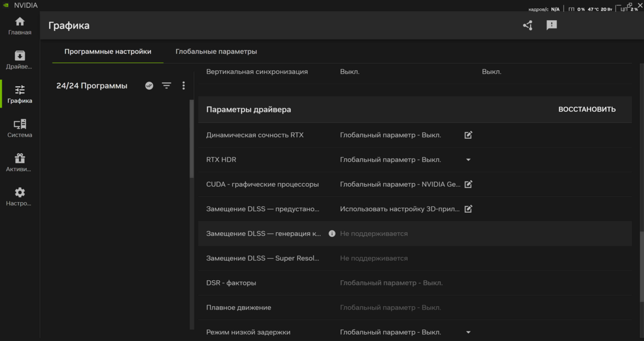Image resolution: width=644 pixels, height=341 pixels.
Task: Open the Драйверы section in sidebar
Action: (x=19, y=60)
